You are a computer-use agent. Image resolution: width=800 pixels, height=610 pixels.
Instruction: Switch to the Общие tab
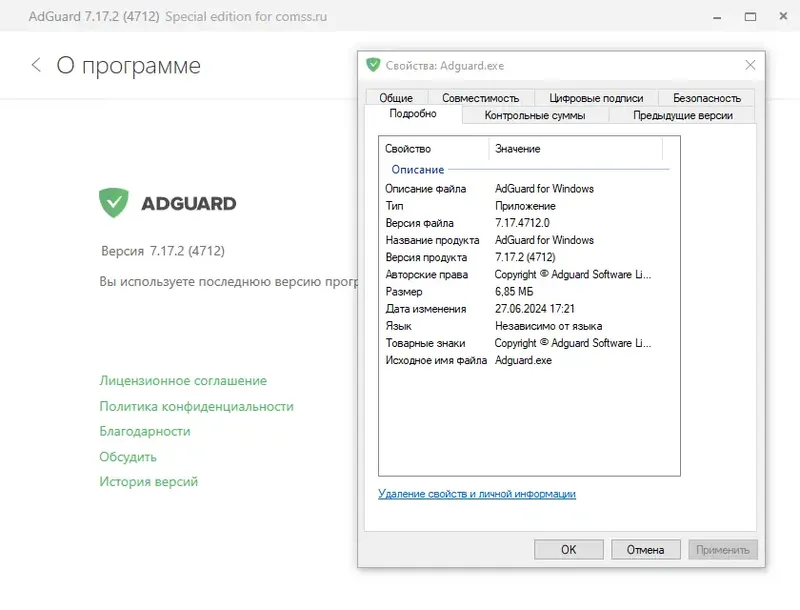tap(396, 97)
